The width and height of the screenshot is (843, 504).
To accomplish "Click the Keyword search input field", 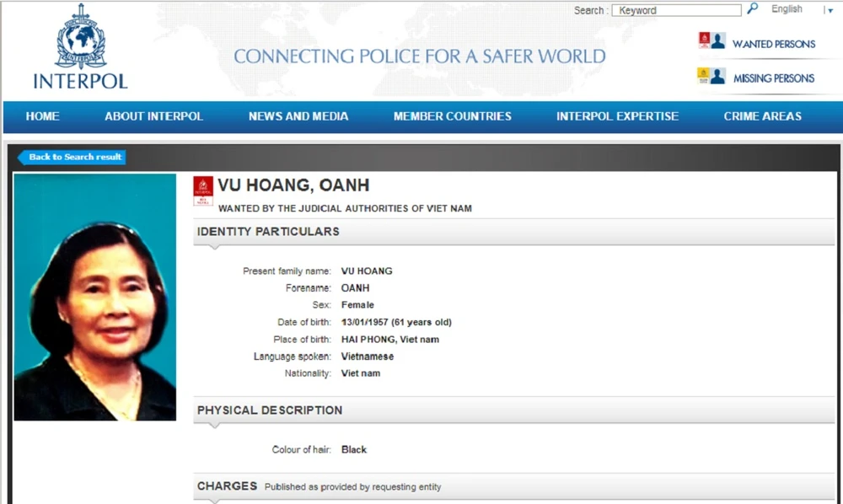I will click(676, 10).
